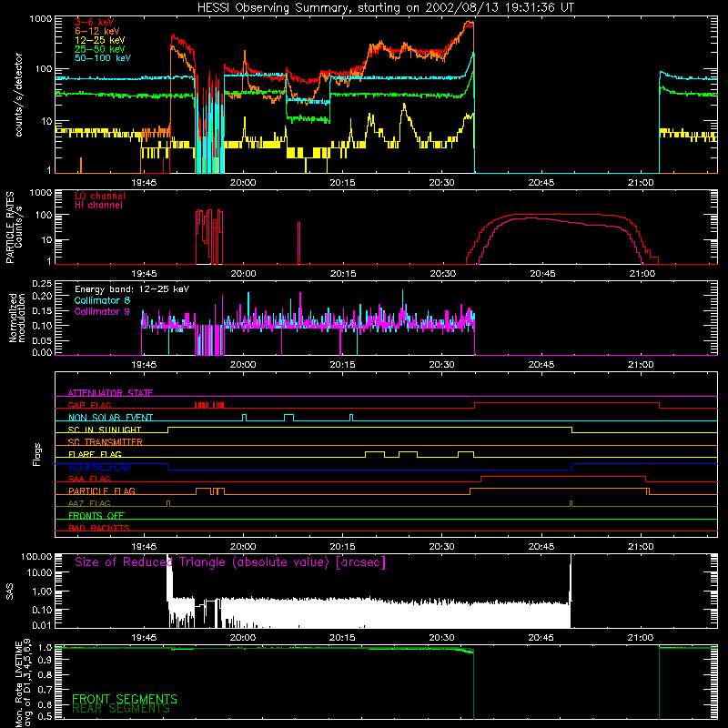728x728 pixels.
Task: Select the REAR SEGMENTS legend label
Action: click(x=121, y=709)
